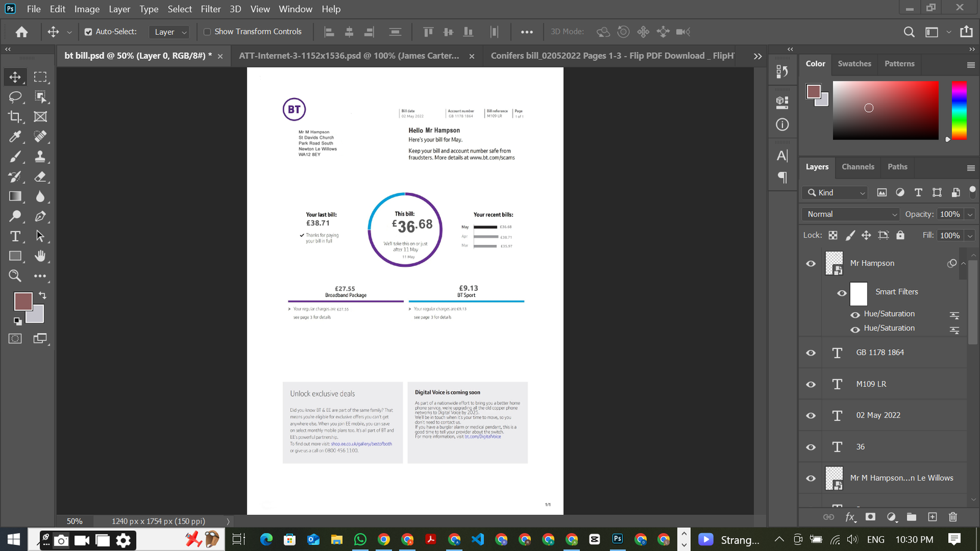Select the Rectangular Marquee tool
This screenshot has width=980, height=551.
point(40,77)
